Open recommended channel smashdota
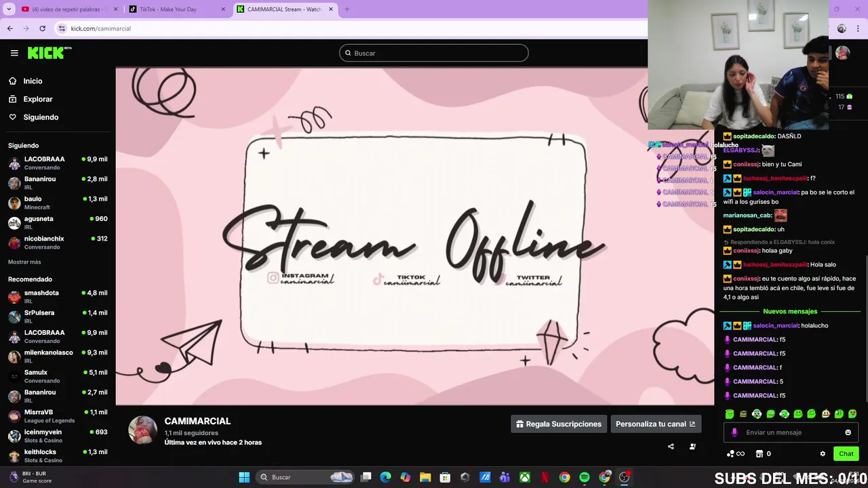Viewport: 868px width, 488px height. click(x=58, y=297)
